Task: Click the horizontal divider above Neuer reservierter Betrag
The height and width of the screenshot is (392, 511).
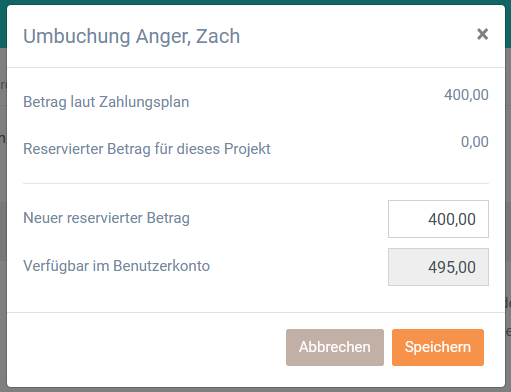Action: point(256,183)
